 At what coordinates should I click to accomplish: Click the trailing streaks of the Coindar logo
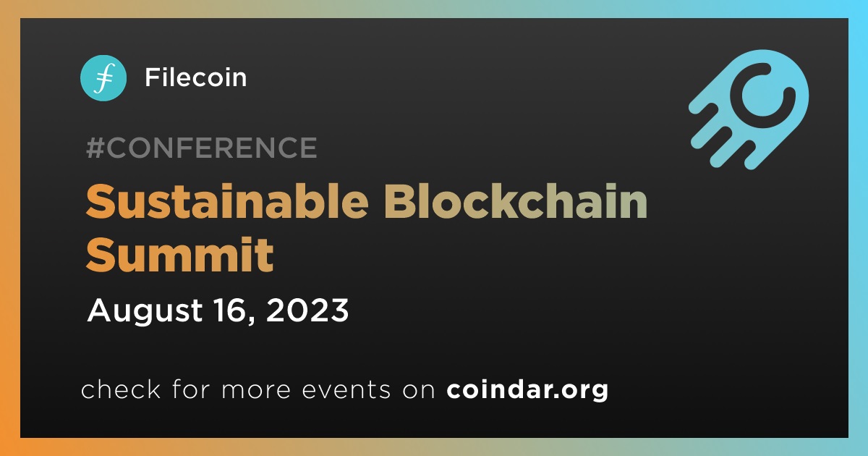click(x=712, y=138)
